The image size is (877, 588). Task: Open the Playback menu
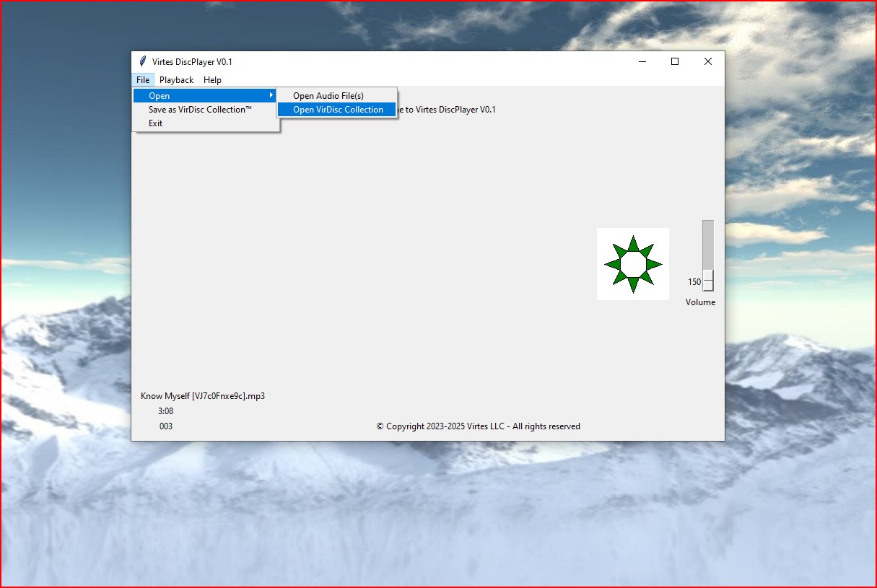176,80
